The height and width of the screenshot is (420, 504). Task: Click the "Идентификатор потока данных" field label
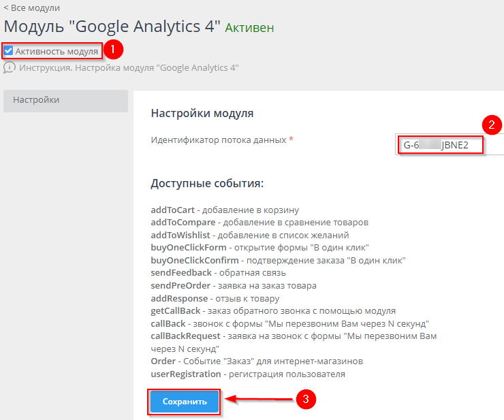click(x=218, y=140)
